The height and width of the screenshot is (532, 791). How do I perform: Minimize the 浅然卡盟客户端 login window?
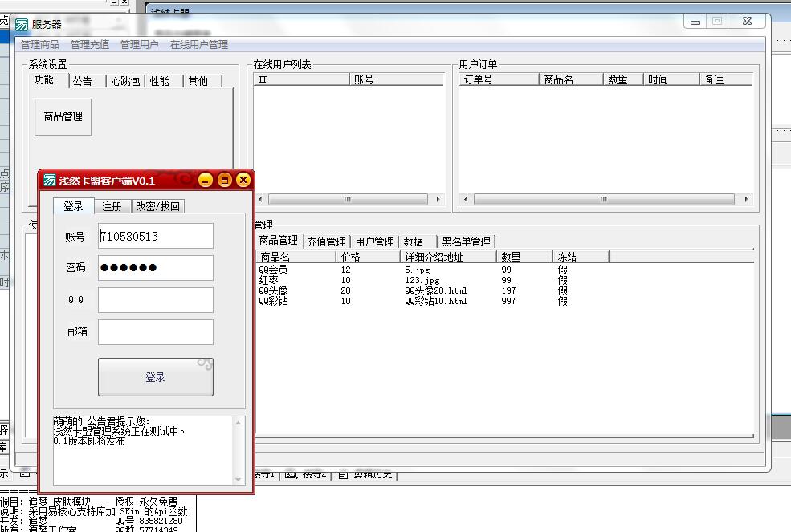click(206, 180)
